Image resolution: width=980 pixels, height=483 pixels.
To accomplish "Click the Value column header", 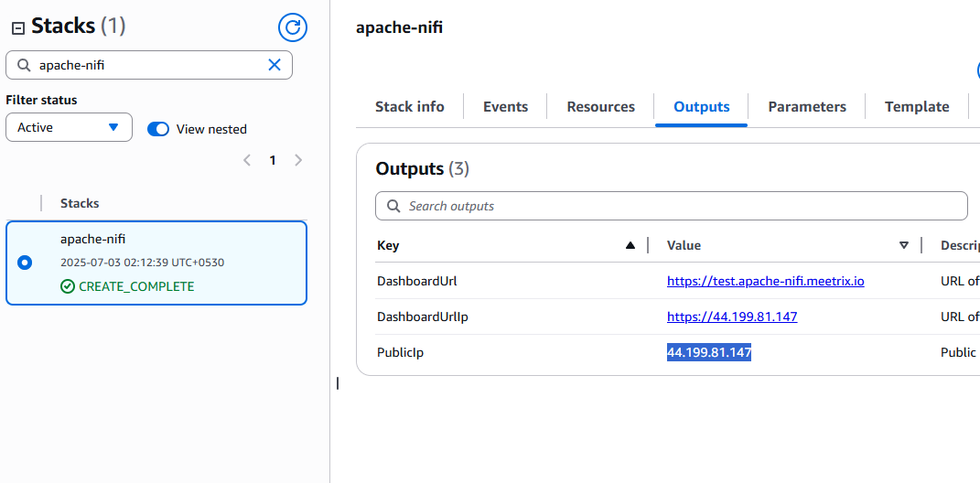I will (x=684, y=245).
